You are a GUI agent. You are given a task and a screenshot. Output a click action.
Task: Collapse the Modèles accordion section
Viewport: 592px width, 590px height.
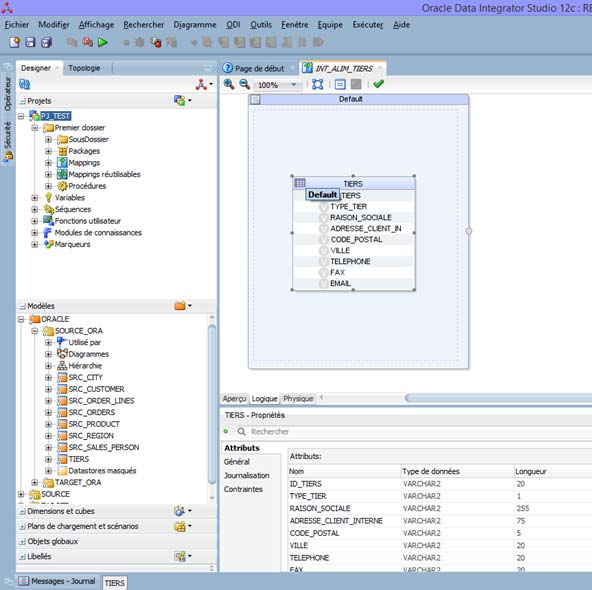[x=23, y=306]
